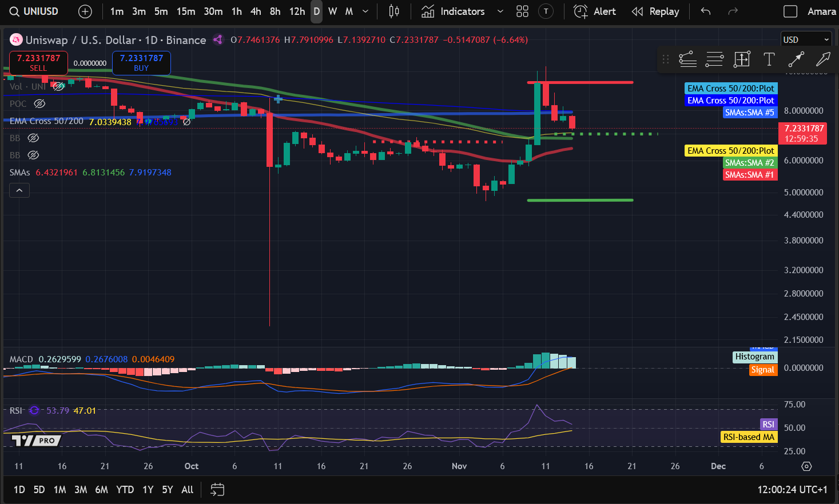
Task: Select the red horizontal resistance line drawing
Action: click(x=580, y=82)
